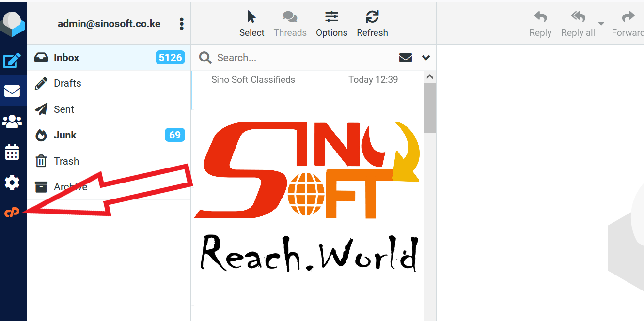
Task: Open the account menu next to admin@sinosoft.co.ke
Action: (x=181, y=23)
